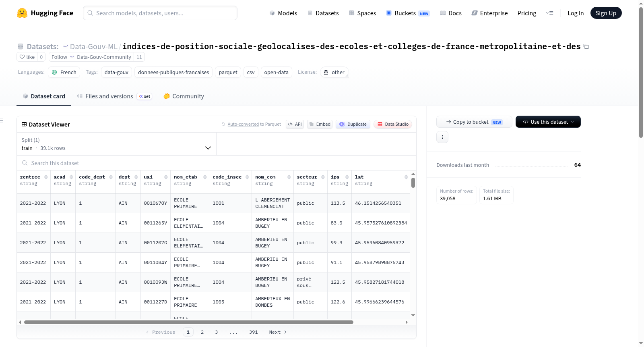Open the three-dot dataset options button
This screenshot has width=644, height=347.
click(x=442, y=137)
